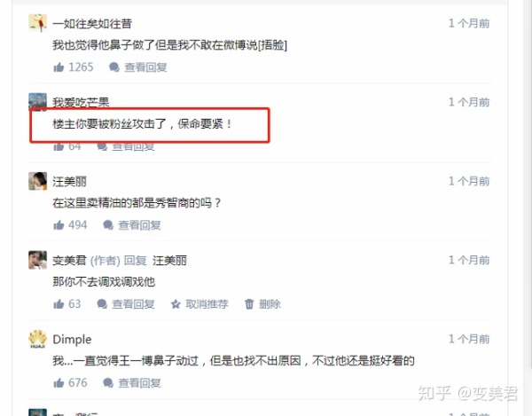Image resolution: width=532 pixels, height=416 pixels.
Task: Like 变美君's reply with 63 likes
Action: 59,303
